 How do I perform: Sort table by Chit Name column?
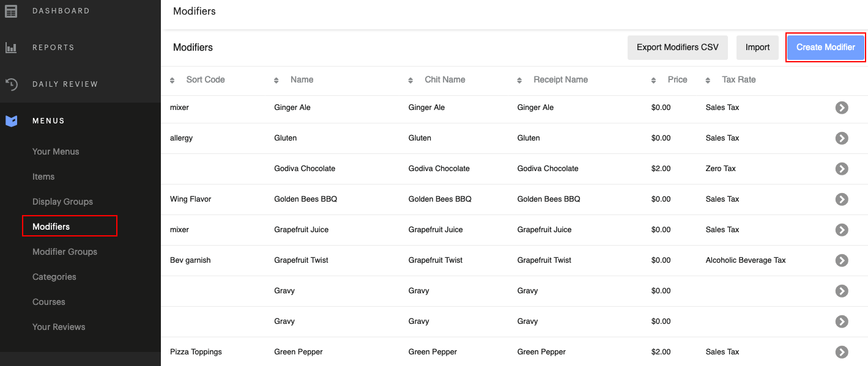coord(444,79)
